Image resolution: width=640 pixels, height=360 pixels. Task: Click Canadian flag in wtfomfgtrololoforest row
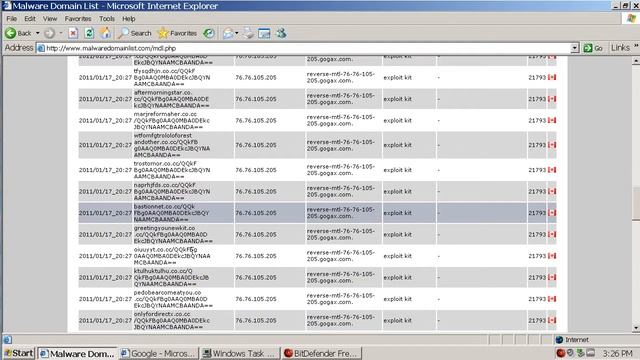pyautogui.click(x=552, y=145)
